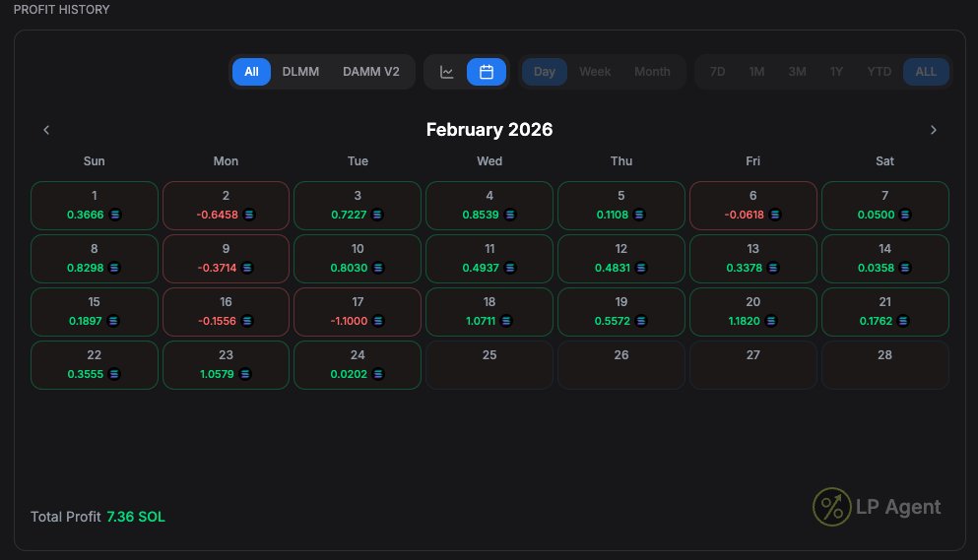Click SOL icon beside -1.1000 on day 17
978x560 pixels.
click(x=378, y=321)
